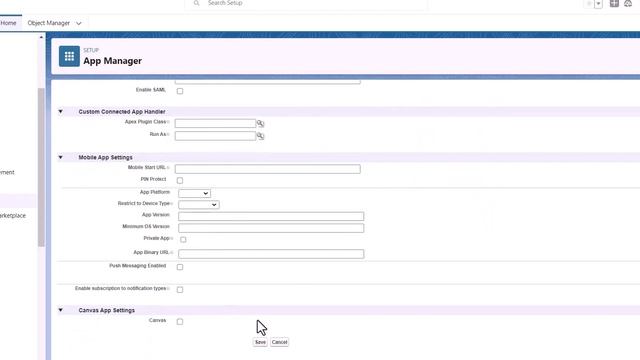Click the sidebar scroll up arrow
The width and height of the screenshot is (640, 360).
coord(41,38)
